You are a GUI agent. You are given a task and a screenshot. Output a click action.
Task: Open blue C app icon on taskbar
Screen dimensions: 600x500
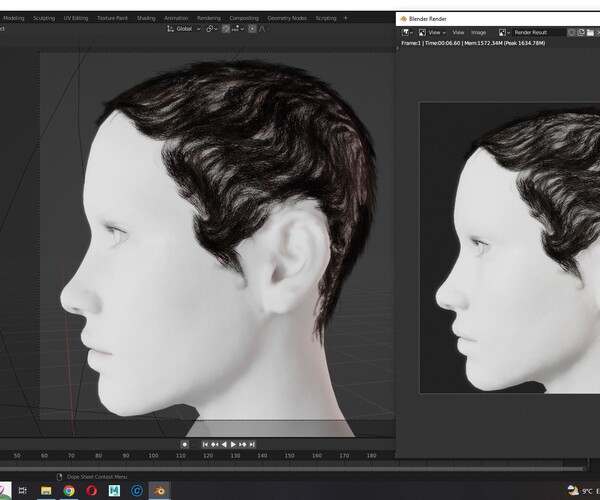137,490
